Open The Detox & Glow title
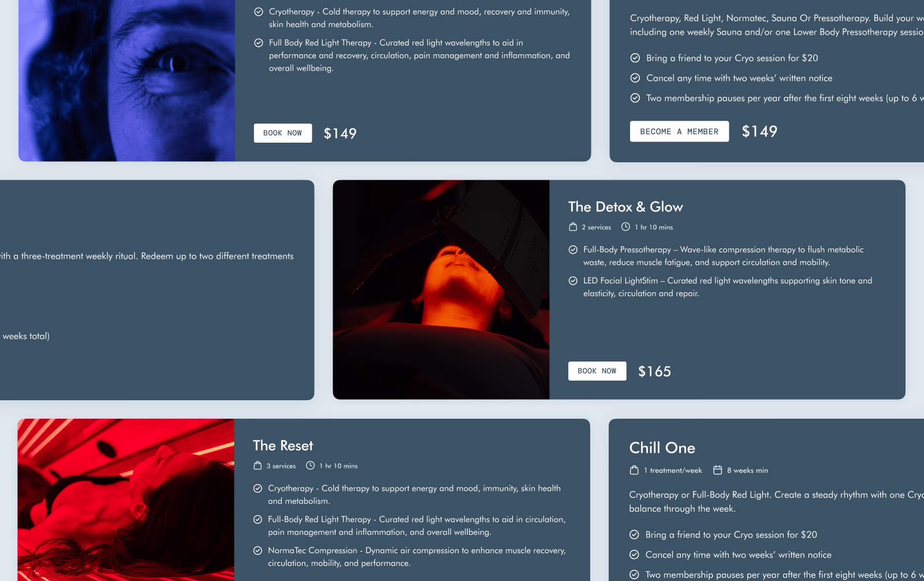 click(625, 207)
